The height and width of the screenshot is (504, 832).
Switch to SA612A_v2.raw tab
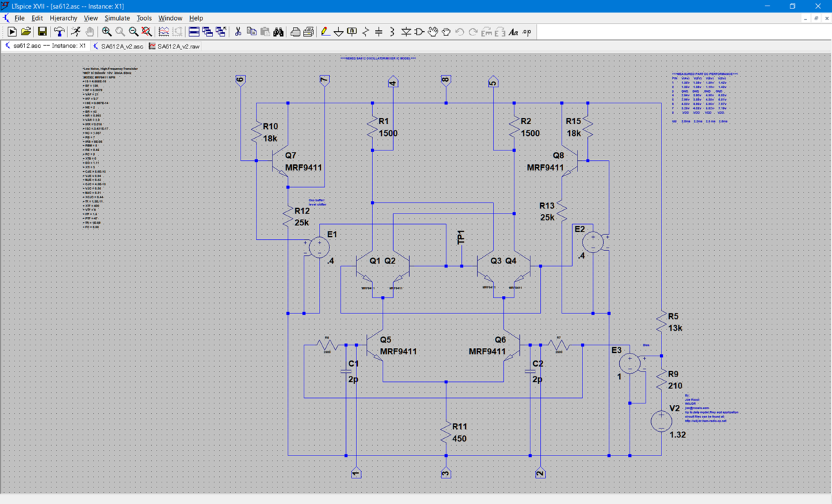[x=174, y=46]
